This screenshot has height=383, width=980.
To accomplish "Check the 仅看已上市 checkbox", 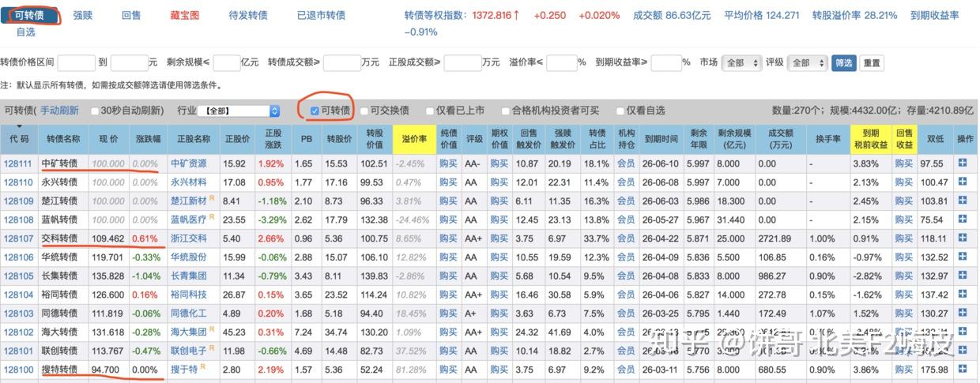I will [x=430, y=111].
